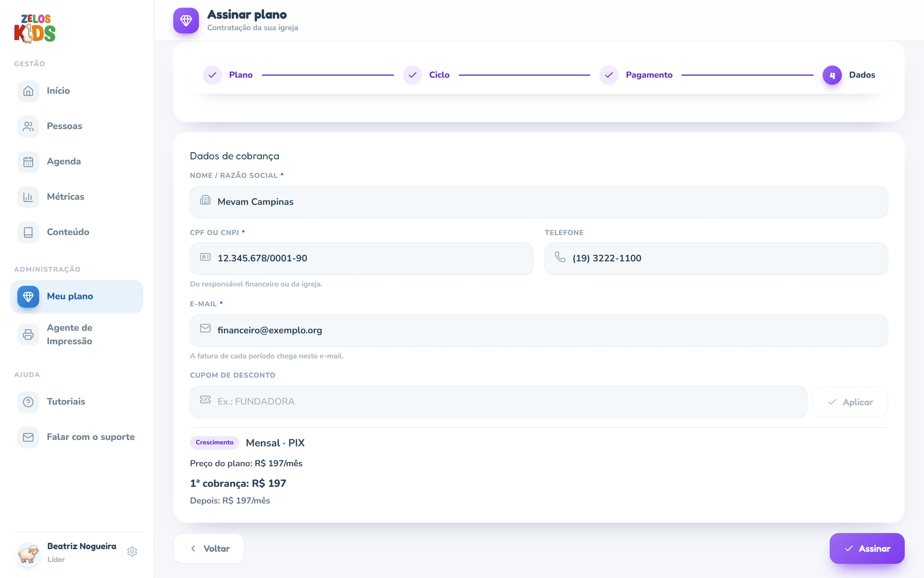
Task: Select the Dados step label
Action: pos(862,75)
